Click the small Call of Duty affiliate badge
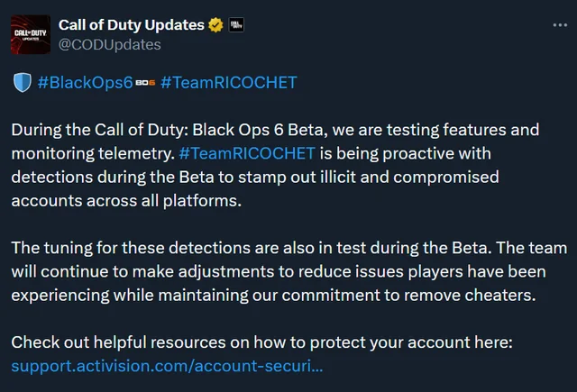 pyautogui.click(x=239, y=24)
